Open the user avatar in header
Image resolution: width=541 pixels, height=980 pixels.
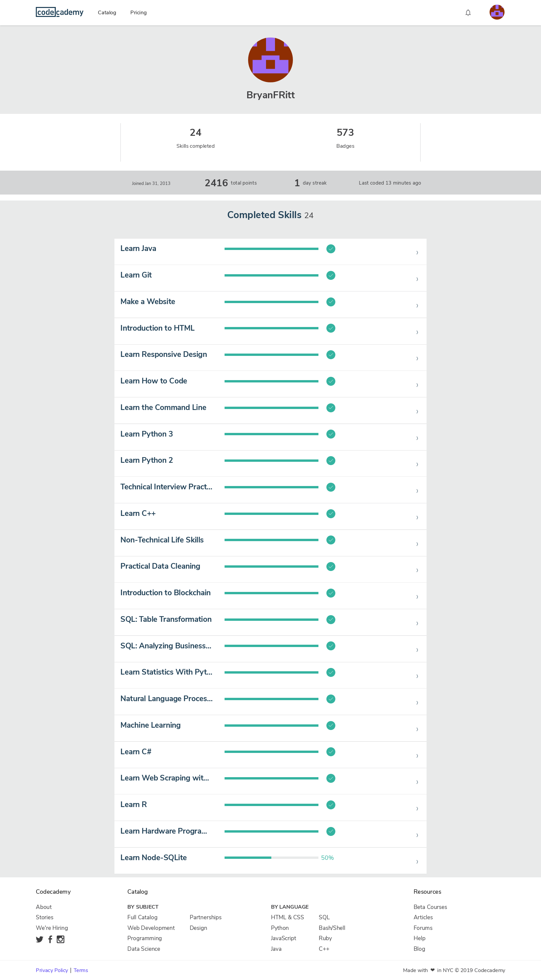click(x=497, y=12)
